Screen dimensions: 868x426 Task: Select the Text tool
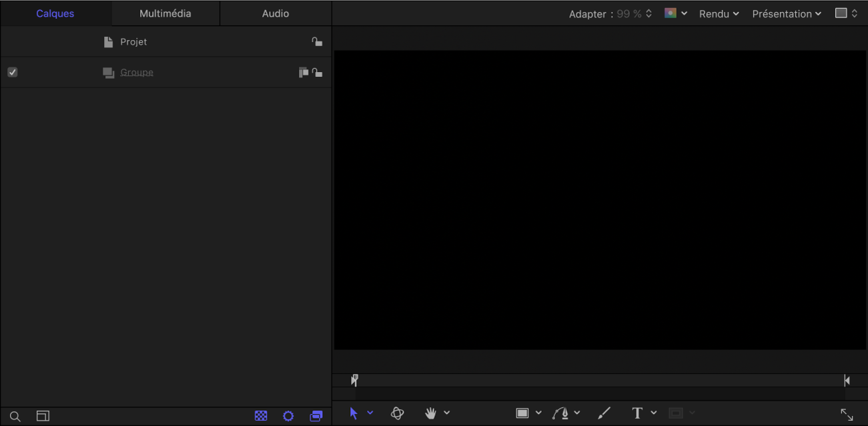637,413
